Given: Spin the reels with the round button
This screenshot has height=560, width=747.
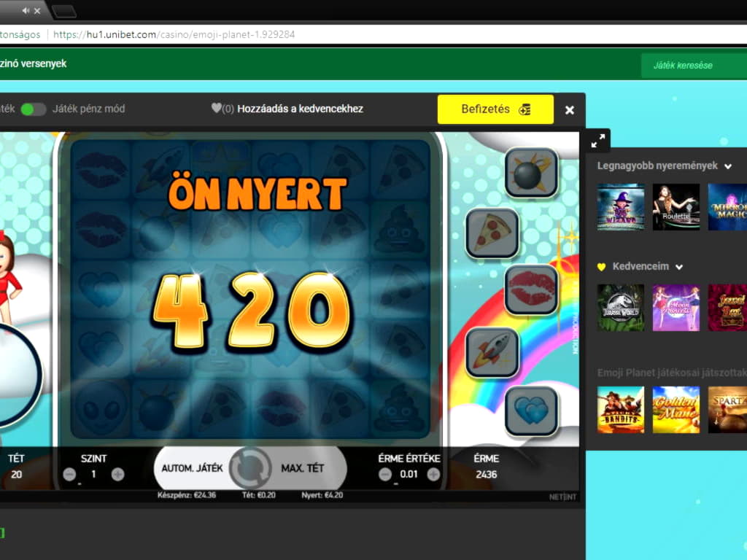Looking at the screenshot, I should (251, 467).
